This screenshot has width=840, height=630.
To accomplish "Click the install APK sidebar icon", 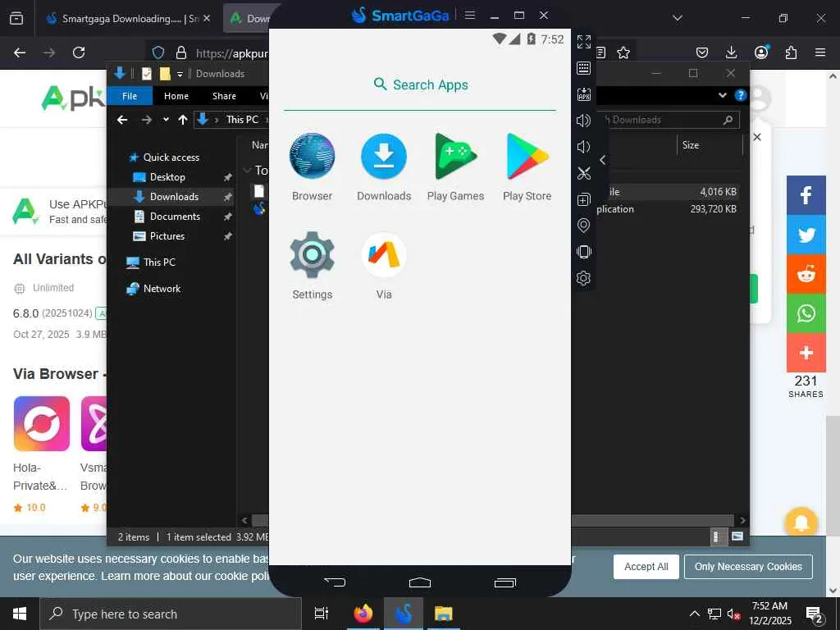I will (584, 94).
